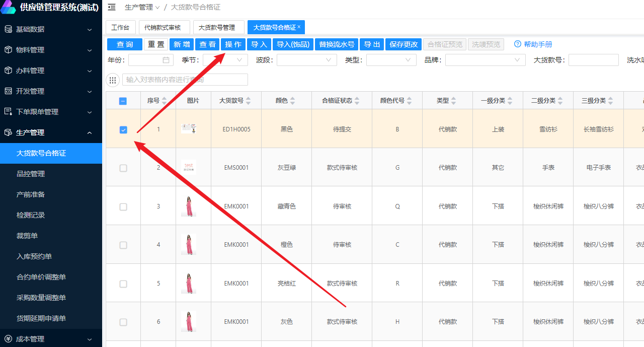Open the product thumbnail in row 3

pos(189,206)
